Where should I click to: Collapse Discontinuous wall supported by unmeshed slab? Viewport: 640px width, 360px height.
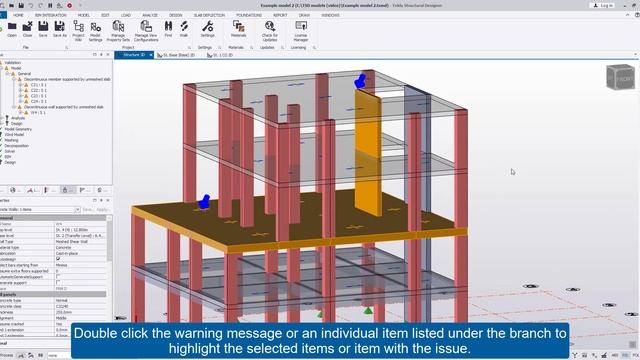[x=14, y=107]
